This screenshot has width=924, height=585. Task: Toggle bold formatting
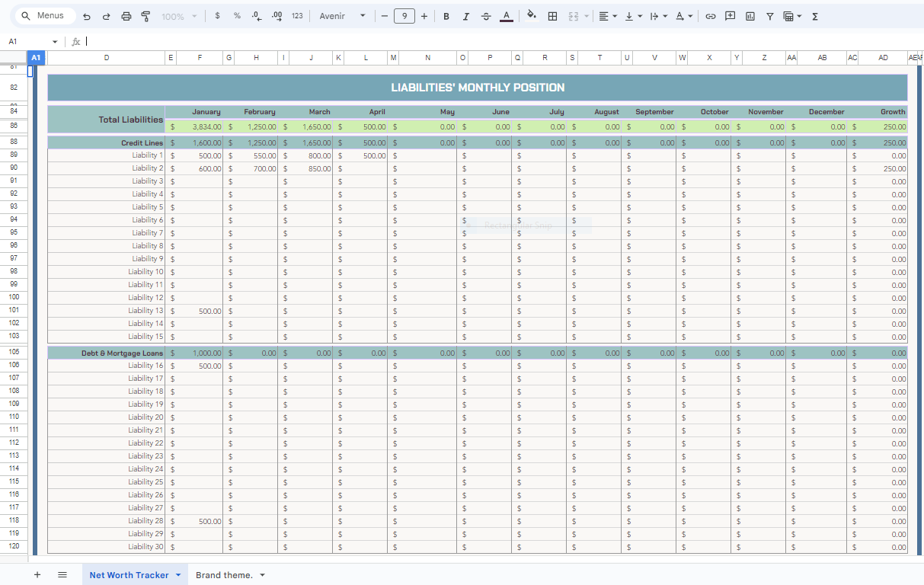[446, 15]
